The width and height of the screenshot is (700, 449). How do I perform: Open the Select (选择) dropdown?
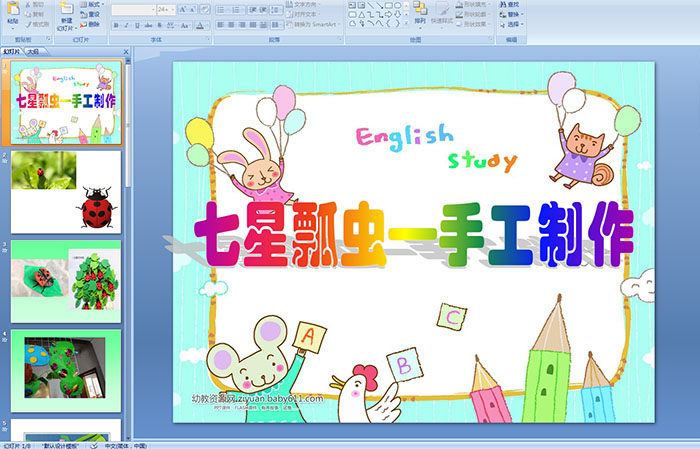click(x=512, y=24)
